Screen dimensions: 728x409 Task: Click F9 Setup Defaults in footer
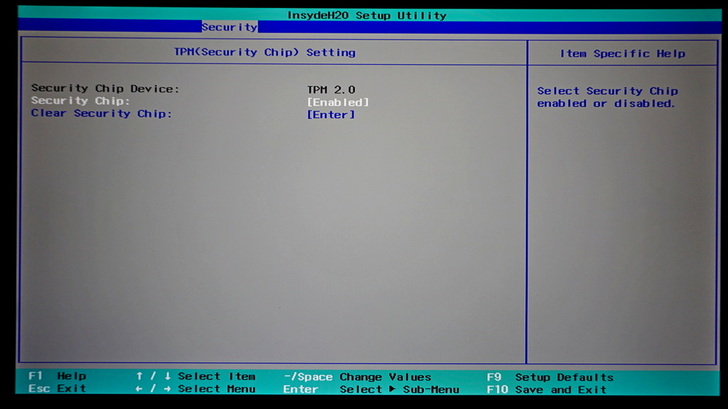point(550,377)
